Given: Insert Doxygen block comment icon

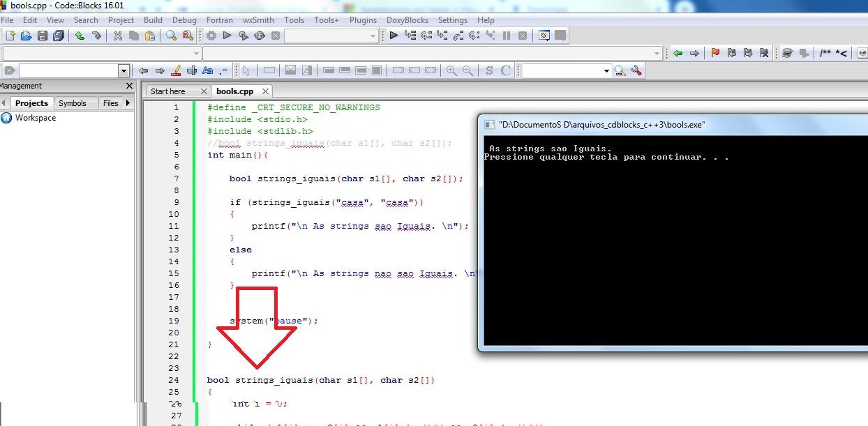Looking at the screenshot, I should pyautogui.click(x=825, y=53).
